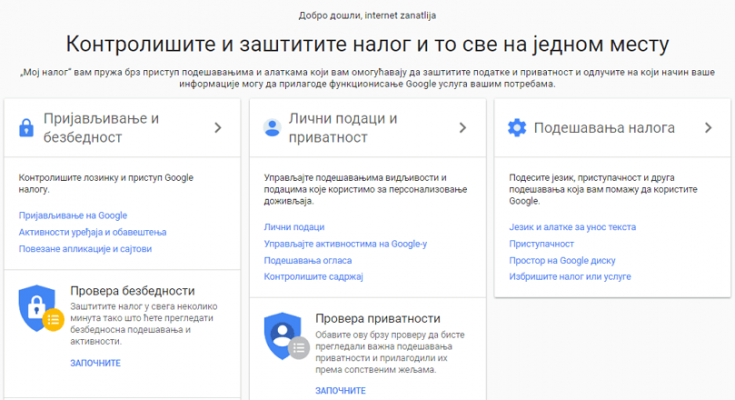Open Активности уређаја и обавештења link
The image size is (735, 400).
click(x=92, y=232)
